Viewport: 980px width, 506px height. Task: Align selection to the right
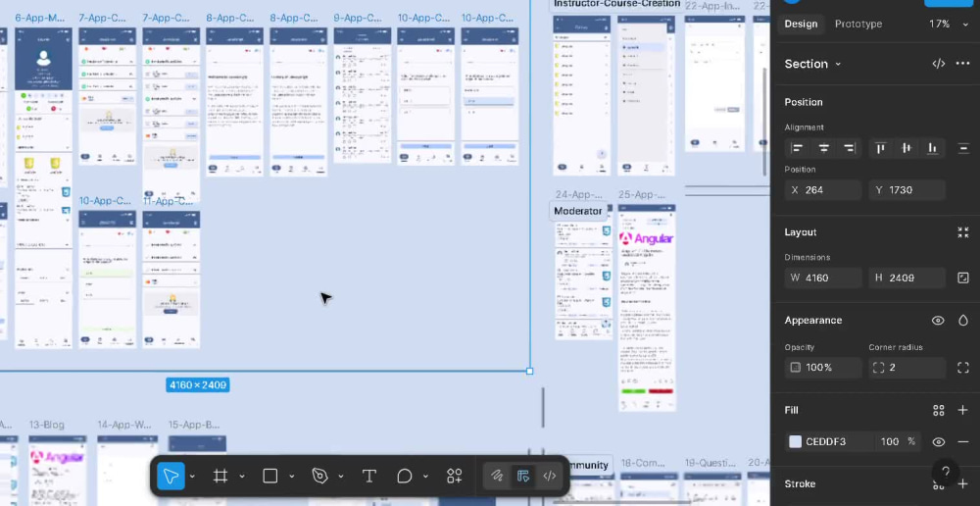pos(850,148)
